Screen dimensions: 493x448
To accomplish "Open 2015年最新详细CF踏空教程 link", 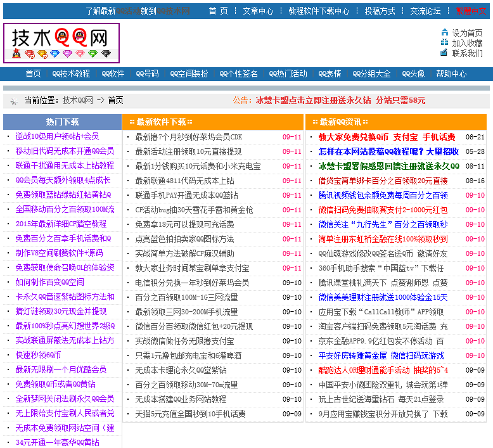I will click(x=61, y=224).
